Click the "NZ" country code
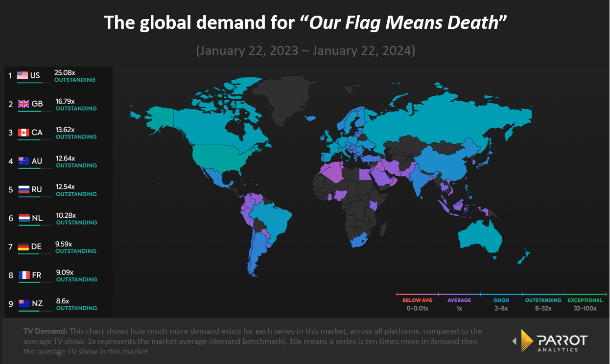 point(37,303)
